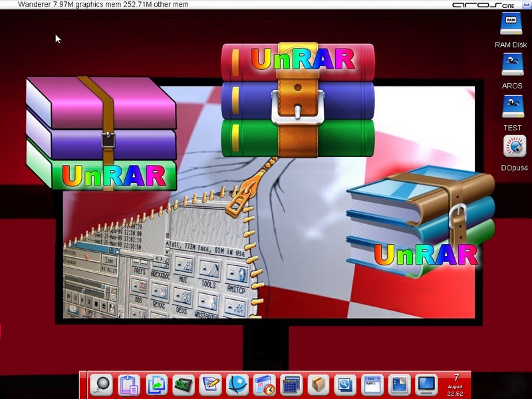Click the magnifier search icon in dock
The height and width of the screenshot is (399, 532).
point(102,384)
